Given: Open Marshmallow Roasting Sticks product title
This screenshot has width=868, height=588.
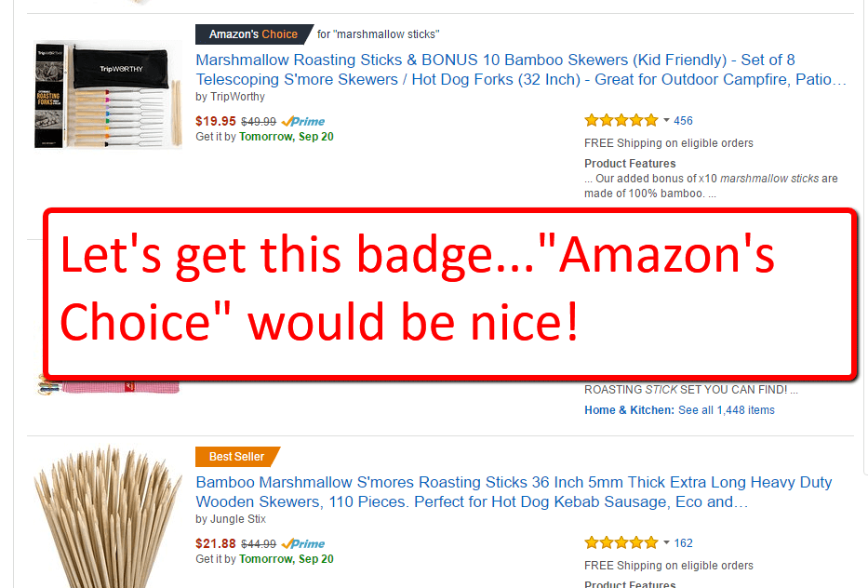Looking at the screenshot, I should (521, 70).
